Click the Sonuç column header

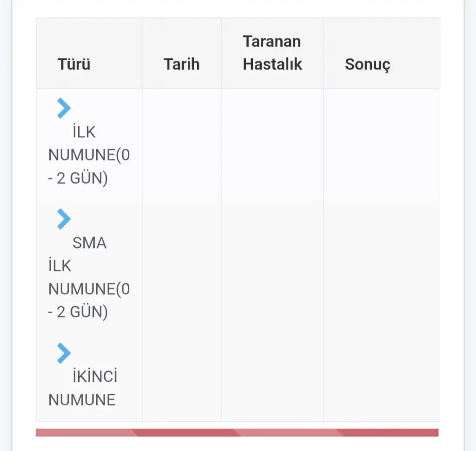(367, 64)
